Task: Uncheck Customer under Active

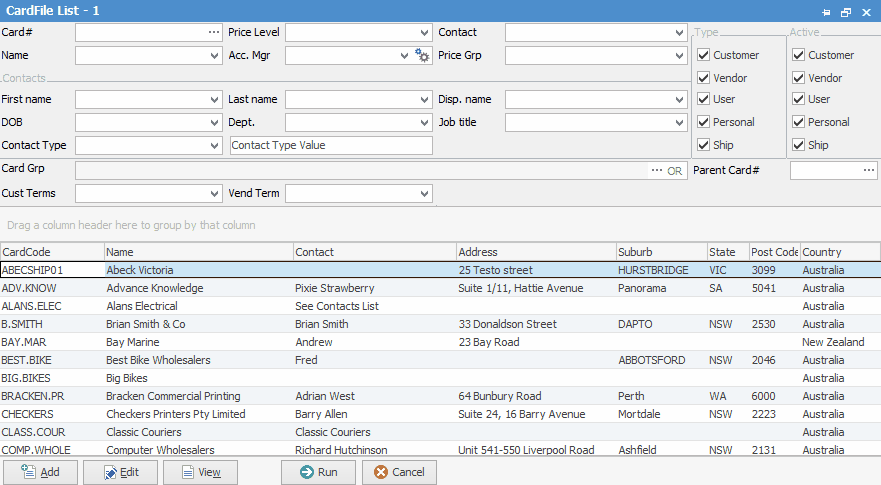Action: click(798, 55)
